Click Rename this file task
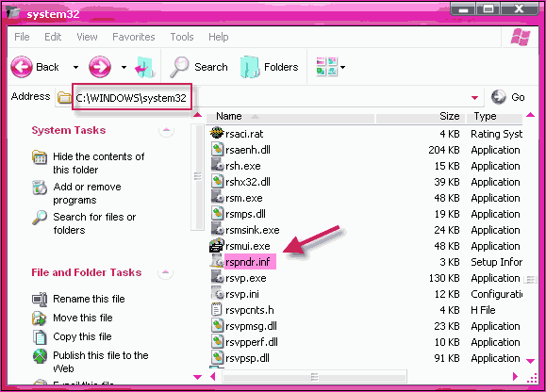 89,299
